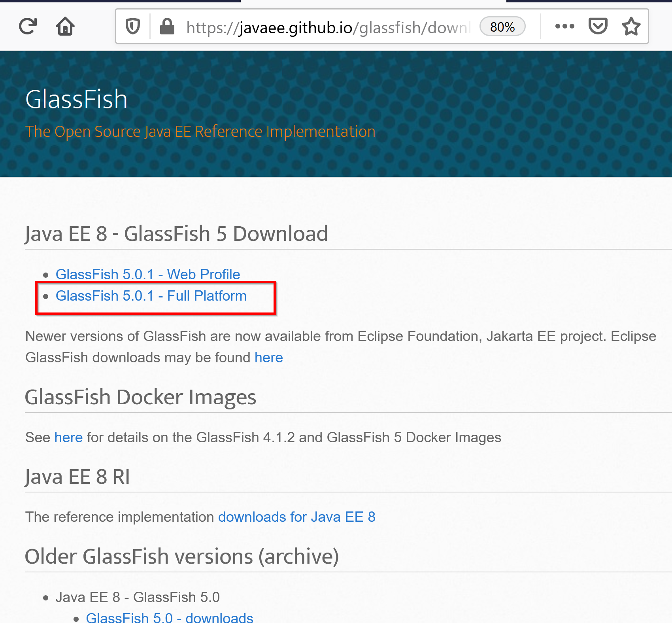Click 'Java EE 8 - GlassFish 5.0' list item
Screen dimensions: 672x623
138,597
